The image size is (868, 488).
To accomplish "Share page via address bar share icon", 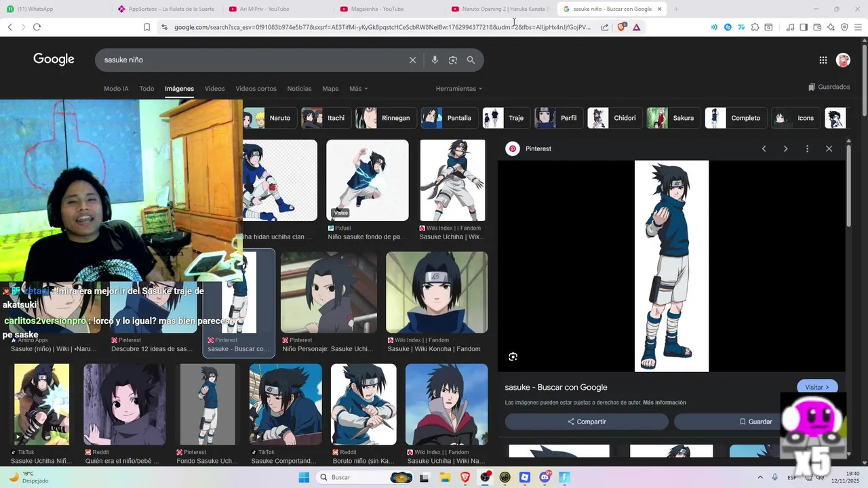I will [604, 27].
